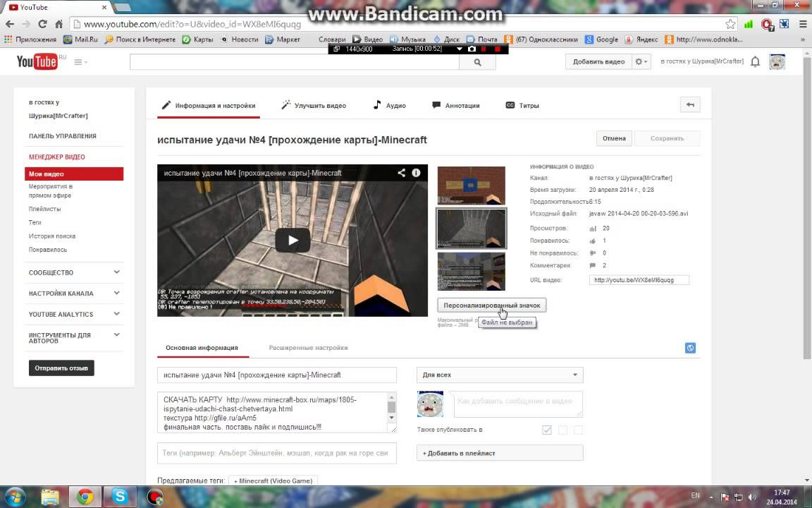Image resolution: width=812 pixels, height=508 pixels.
Task: Click the tags input field
Action: coord(277,453)
